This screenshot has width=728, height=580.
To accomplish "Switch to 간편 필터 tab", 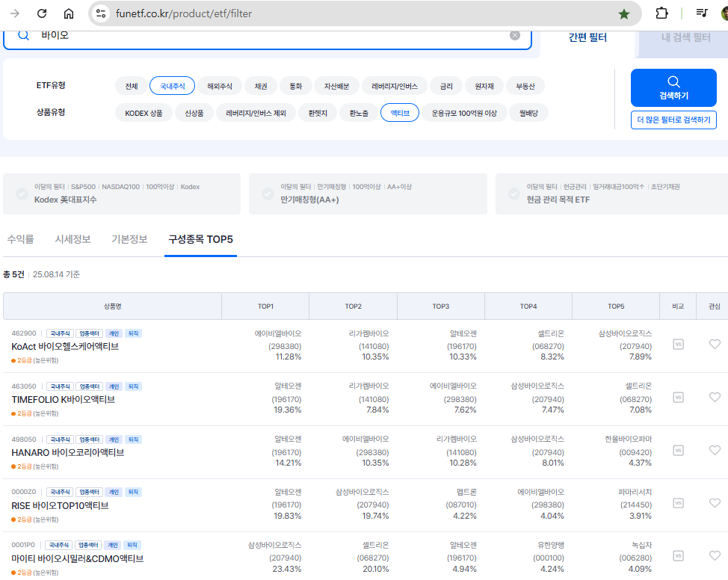I will [x=587, y=37].
